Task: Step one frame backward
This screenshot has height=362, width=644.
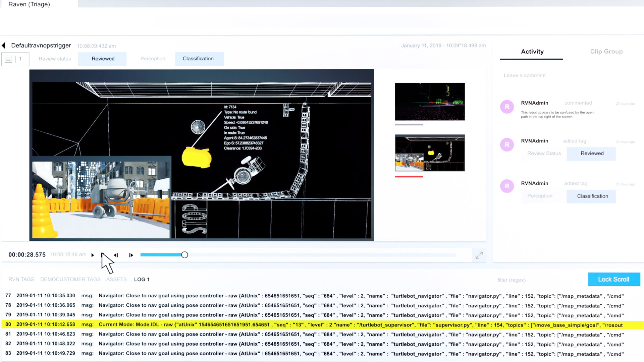Action: pyautogui.click(x=116, y=255)
